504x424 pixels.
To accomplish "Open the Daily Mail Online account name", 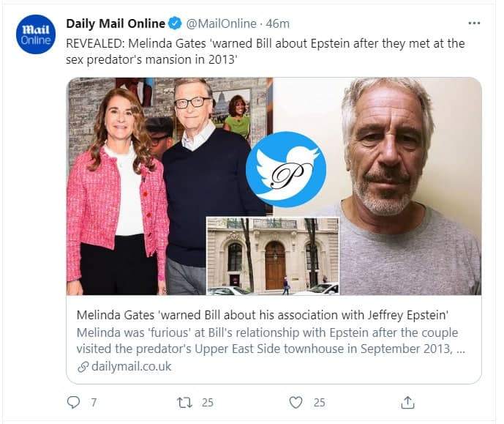I will coord(116,23).
